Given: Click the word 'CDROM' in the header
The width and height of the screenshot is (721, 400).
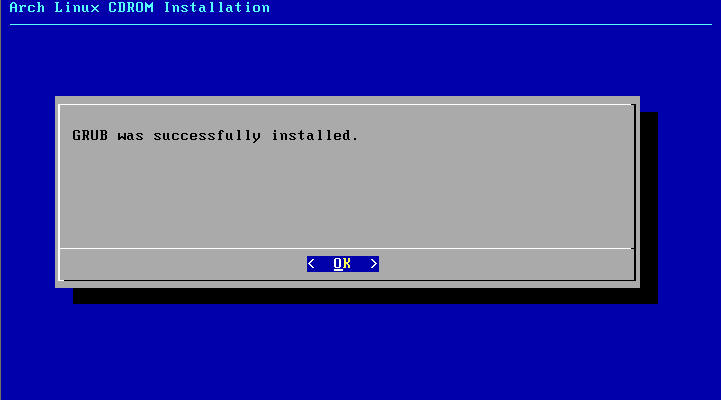Looking at the screenshot, I should (131, 7).
